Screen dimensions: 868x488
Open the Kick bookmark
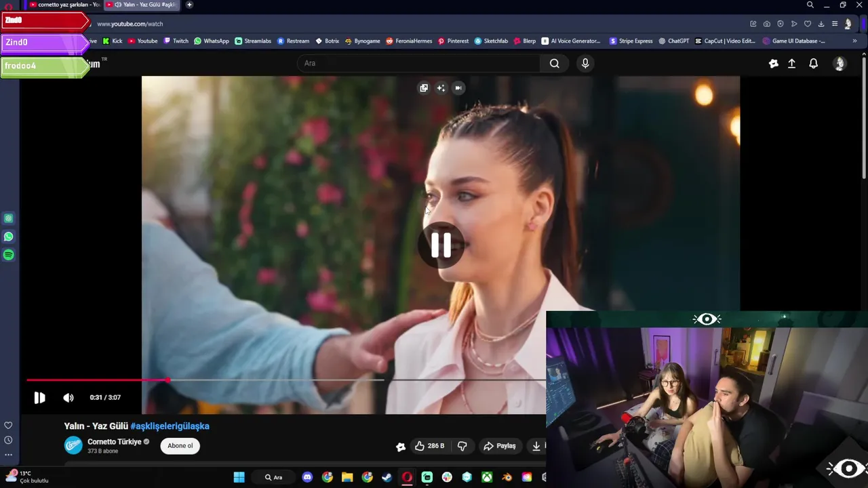pyautogui.click(x=113, y=41)
